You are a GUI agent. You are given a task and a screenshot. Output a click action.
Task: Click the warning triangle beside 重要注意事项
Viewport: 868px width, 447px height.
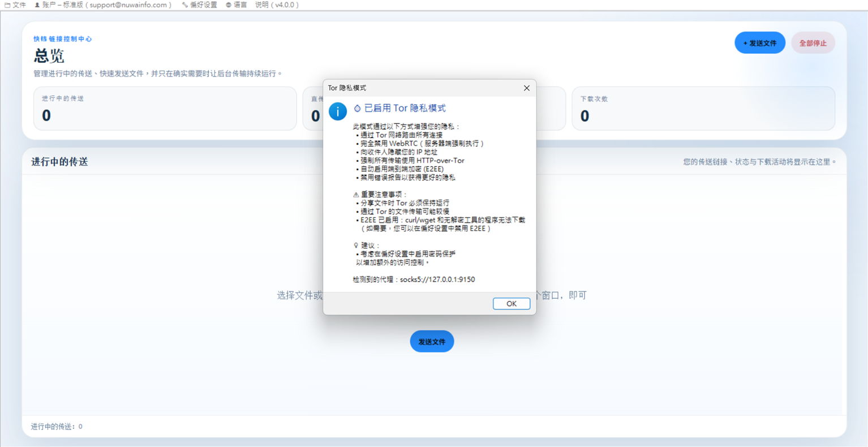[x=356, y=195]
